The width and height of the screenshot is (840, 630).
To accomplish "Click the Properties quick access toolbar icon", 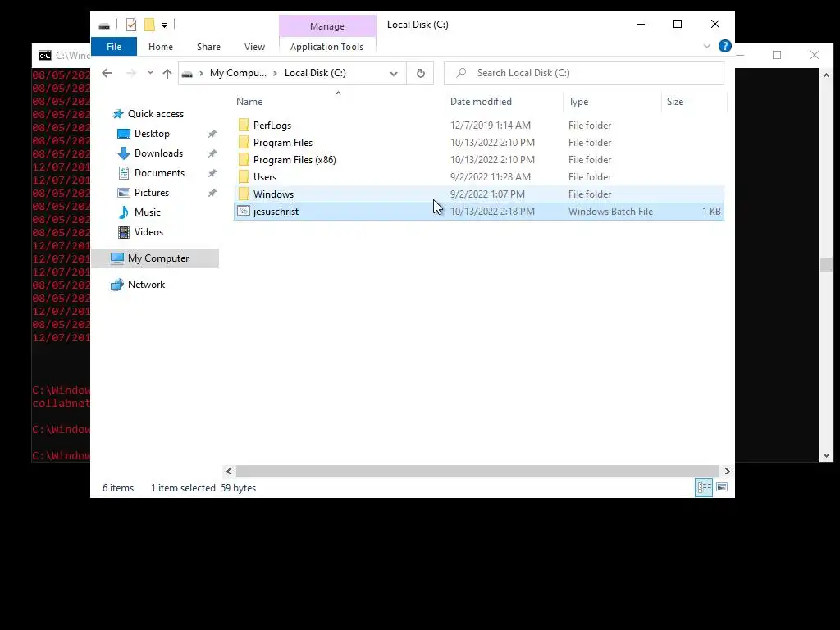I will coord(131,25).
